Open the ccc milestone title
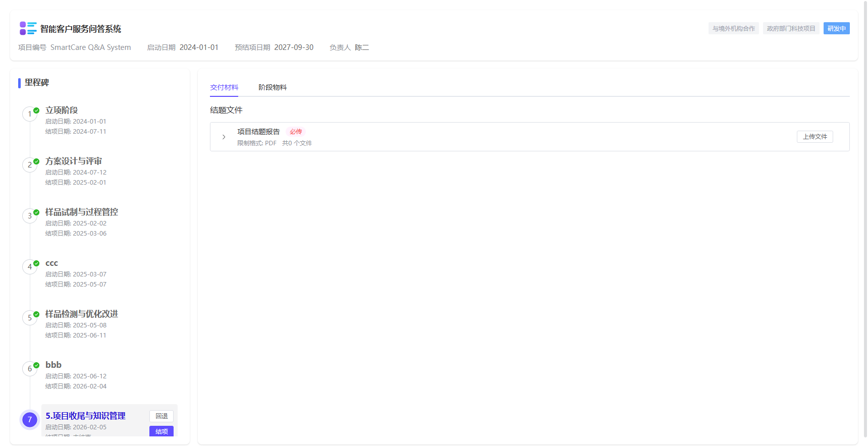The width and height of the screenshot is (868, 448). (51, 263)
